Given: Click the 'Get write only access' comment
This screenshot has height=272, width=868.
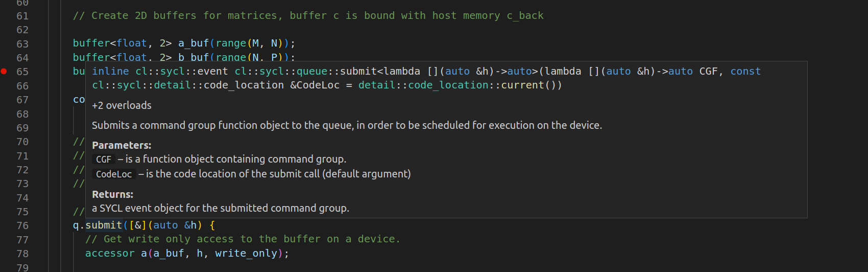Looking at the screenshot, I should click(243, 239).
